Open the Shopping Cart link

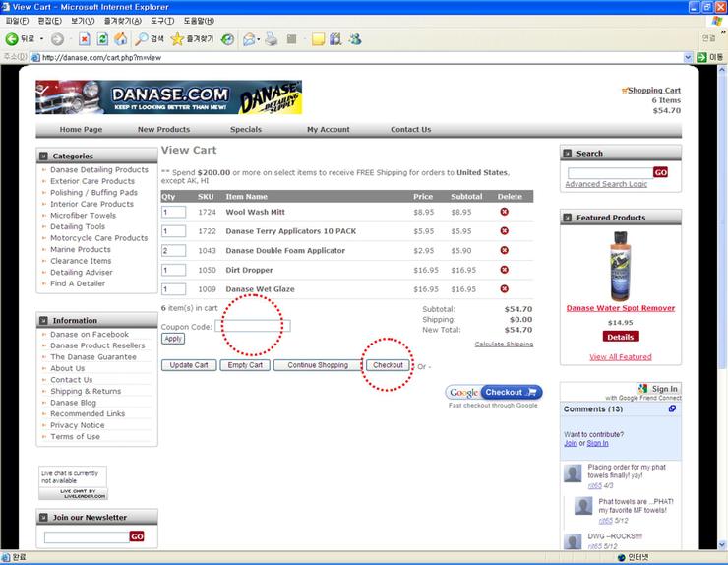654,91
